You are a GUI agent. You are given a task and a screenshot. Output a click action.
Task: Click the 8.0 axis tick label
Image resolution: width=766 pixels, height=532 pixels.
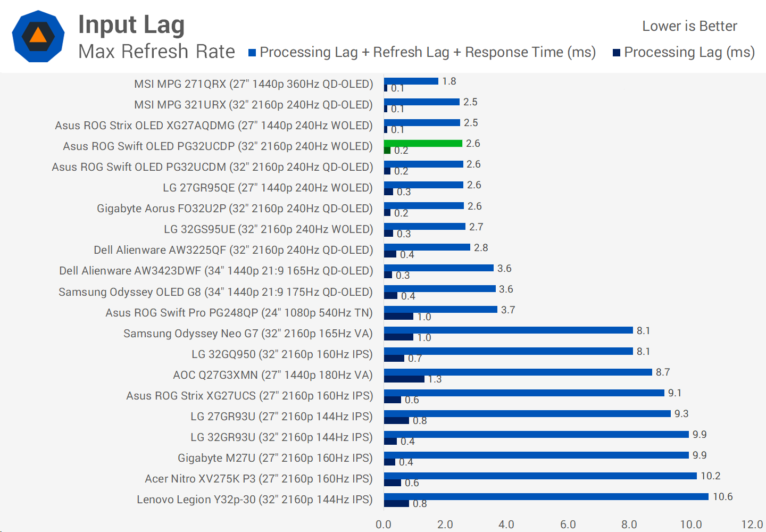629,525
